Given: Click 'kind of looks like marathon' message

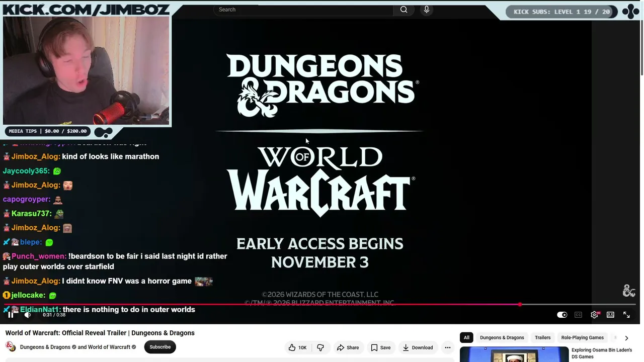Looking at the screenshot, I should (110, 156).
